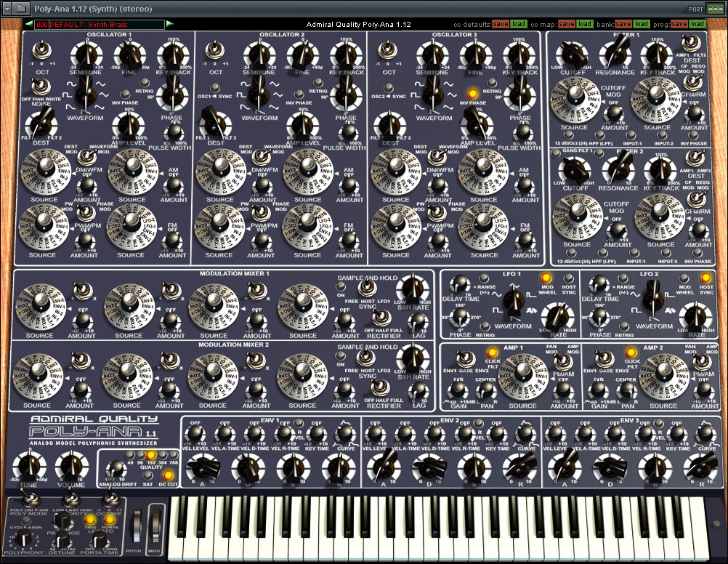Click the master TUNE knob
Viewport: 728px width, 564px height.
(x=29, y=467)
